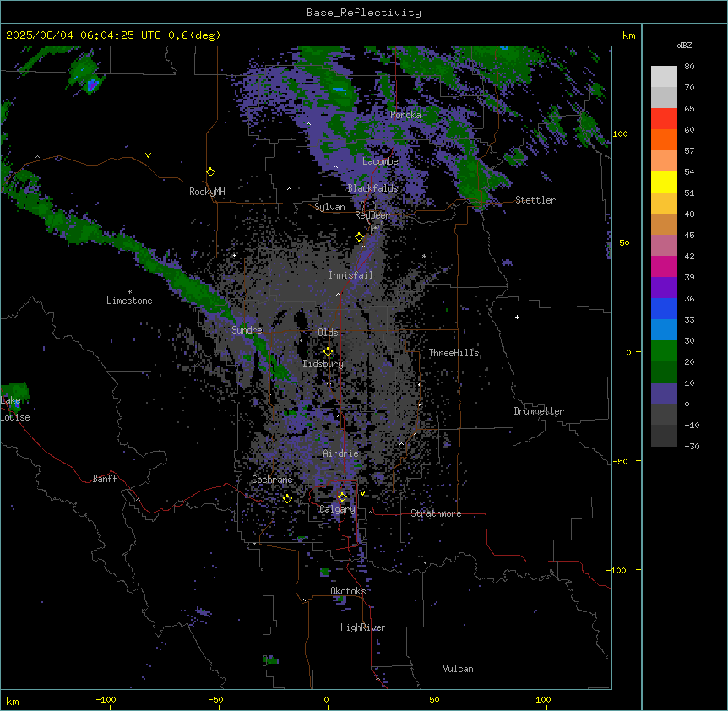This screenshot has width=728, height=711.
Task: Click the yellow V marker northwest of RockyMH
Action: coord(148,155)
